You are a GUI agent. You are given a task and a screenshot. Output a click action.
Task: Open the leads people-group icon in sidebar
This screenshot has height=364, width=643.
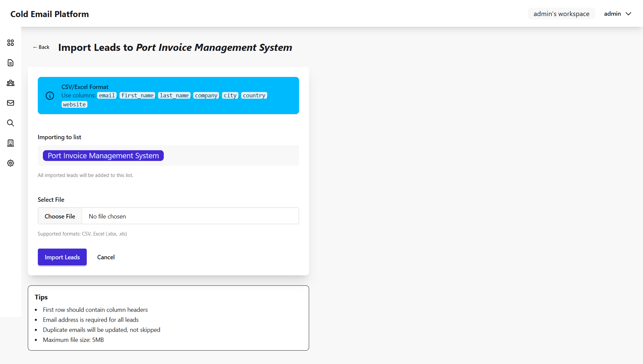pyautogui.click(x=10, y=83)
